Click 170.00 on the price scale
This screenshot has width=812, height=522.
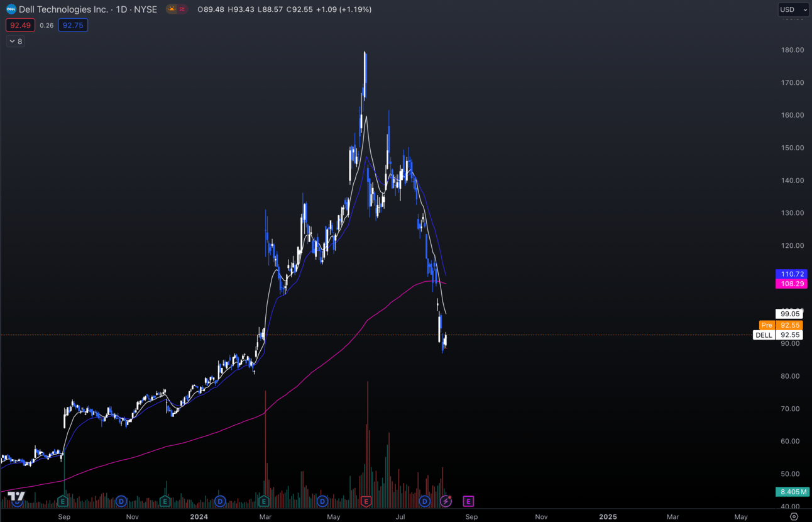792,82
